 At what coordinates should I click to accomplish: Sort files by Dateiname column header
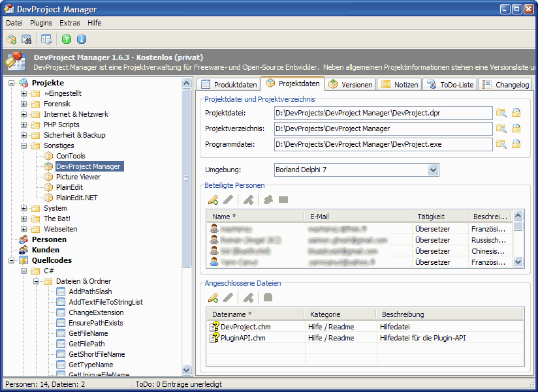coord(255,314)
